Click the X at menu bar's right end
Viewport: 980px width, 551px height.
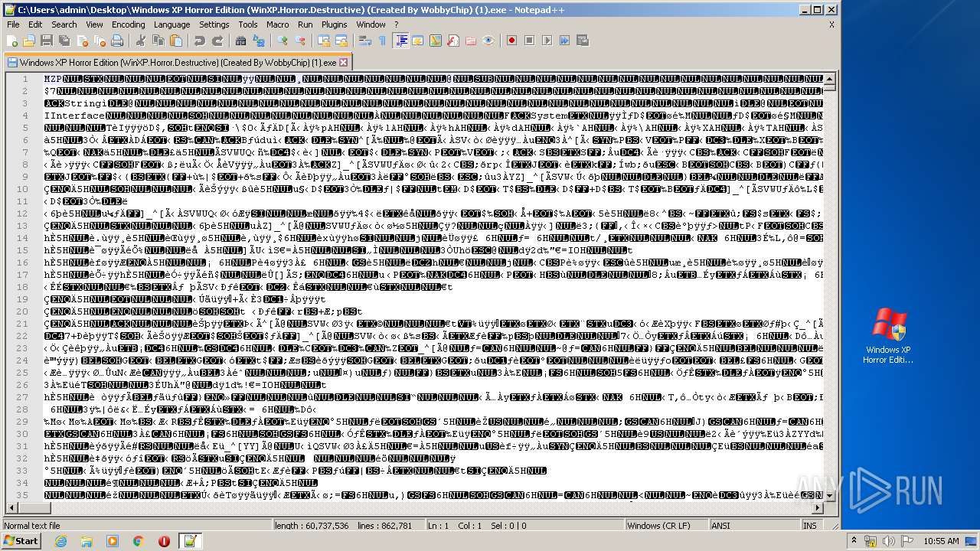click(x=831, y=24)
